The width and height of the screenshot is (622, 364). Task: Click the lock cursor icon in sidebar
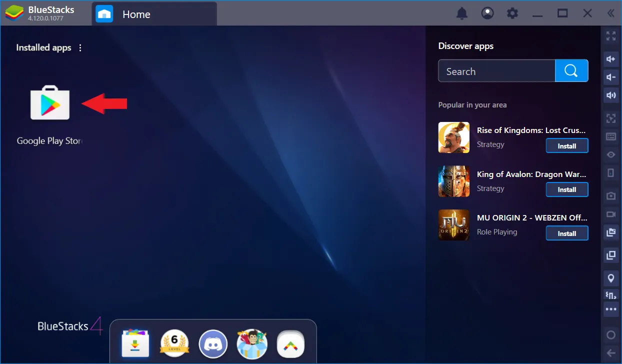(x=610, y=118)
